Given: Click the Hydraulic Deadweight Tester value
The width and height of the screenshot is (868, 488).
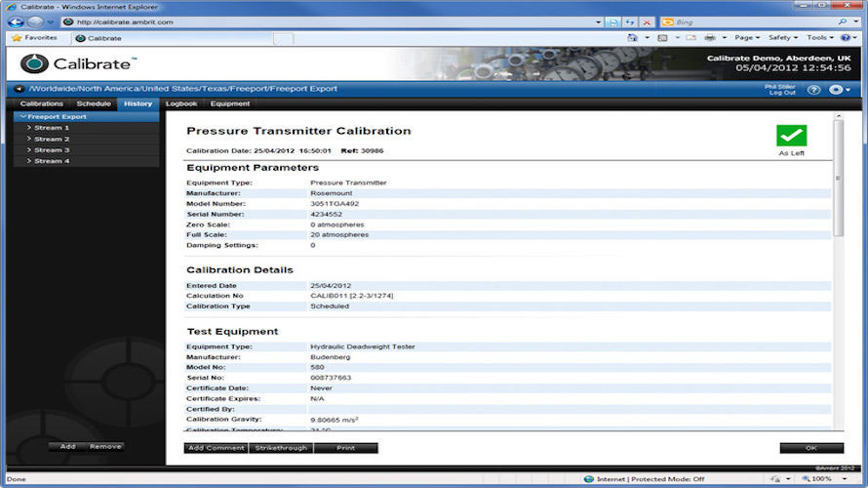Looking at the screenshot, I should pos(363,346).
